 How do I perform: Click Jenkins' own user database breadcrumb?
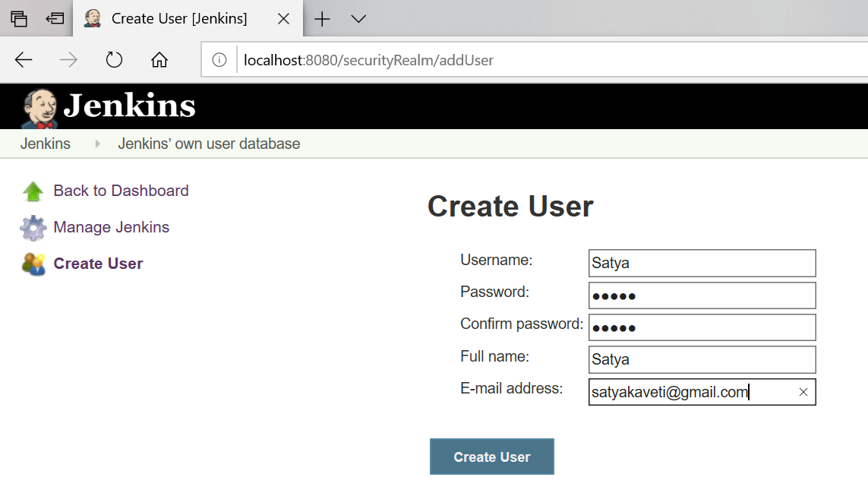[209, 144]
